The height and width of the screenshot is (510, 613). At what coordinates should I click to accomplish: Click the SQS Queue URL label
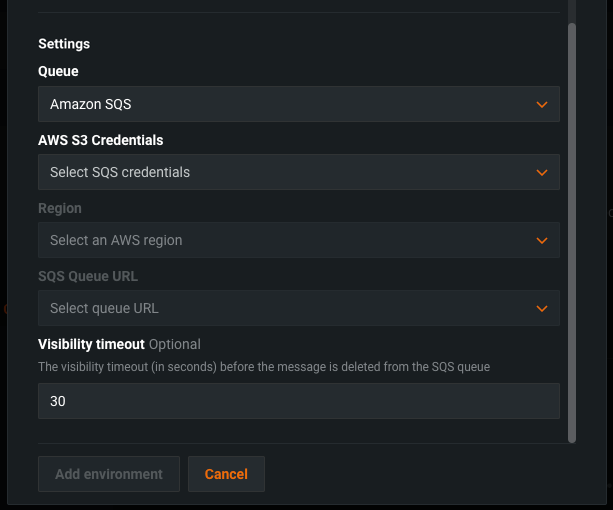tap(87, 276)
